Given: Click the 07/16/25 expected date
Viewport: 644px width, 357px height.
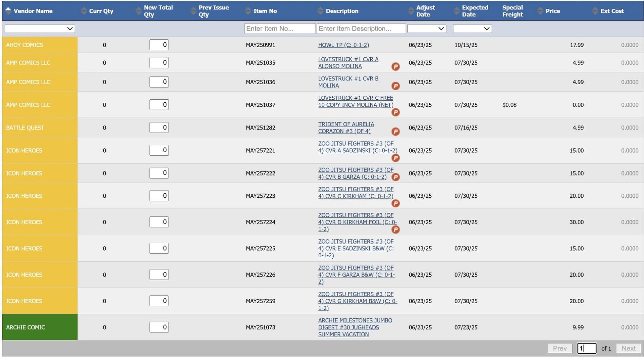Looking at the screenshot, I should coord(466,127).
